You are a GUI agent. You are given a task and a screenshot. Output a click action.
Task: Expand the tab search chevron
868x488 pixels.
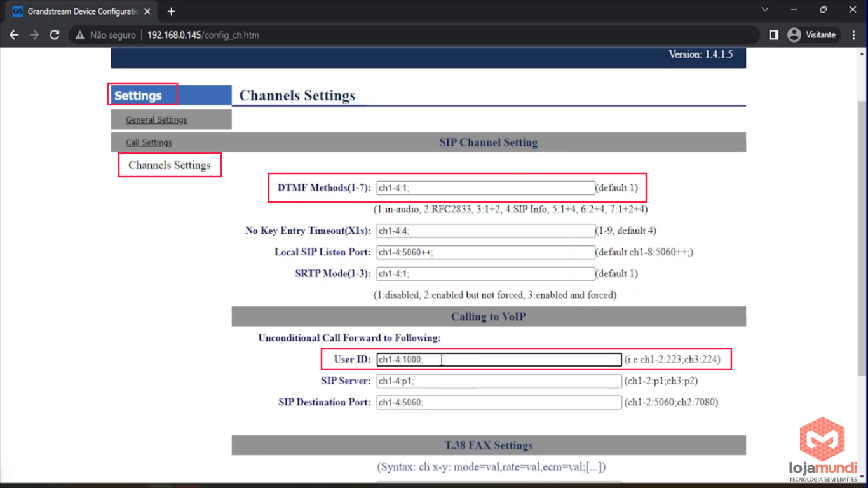pos(765,10)
